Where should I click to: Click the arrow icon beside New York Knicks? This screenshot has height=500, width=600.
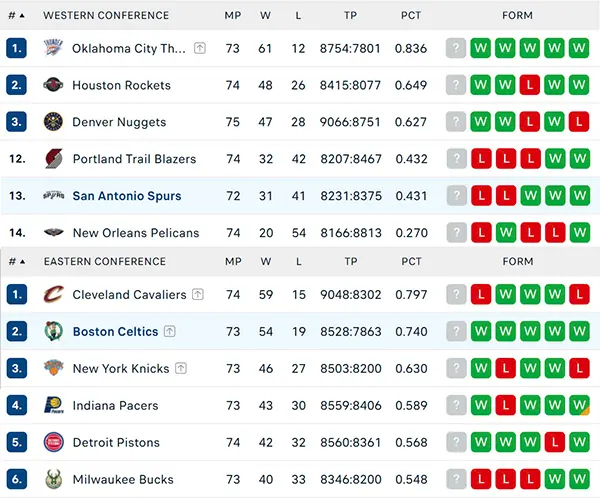point(181,369)
